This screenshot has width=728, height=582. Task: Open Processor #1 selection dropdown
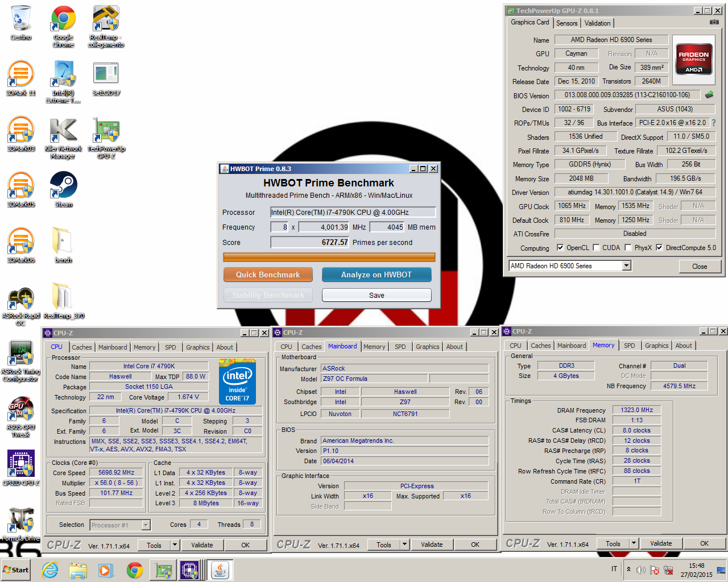[x=146, y=525]
